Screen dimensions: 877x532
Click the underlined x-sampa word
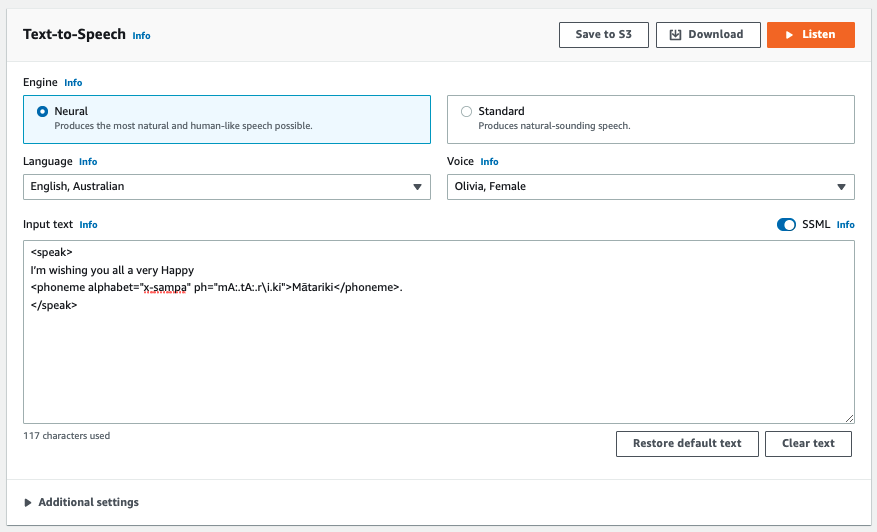pos(166,287)
